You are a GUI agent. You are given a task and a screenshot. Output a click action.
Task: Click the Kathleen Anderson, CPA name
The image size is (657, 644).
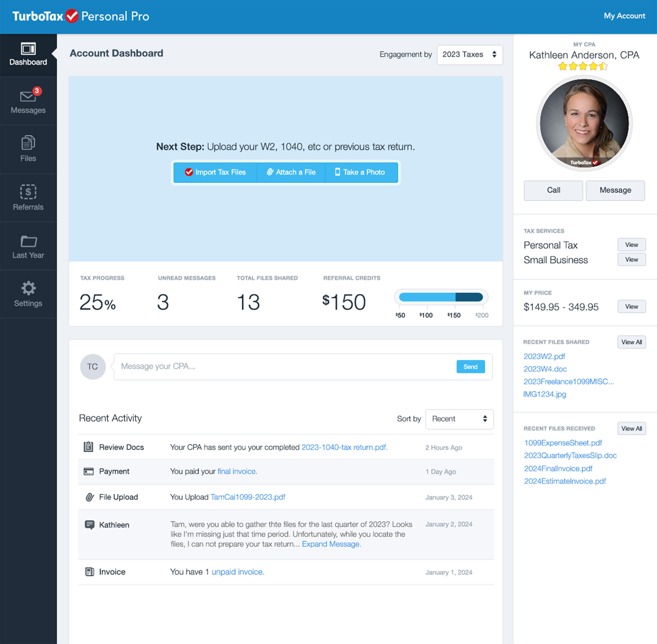click(x=584, y=55)
